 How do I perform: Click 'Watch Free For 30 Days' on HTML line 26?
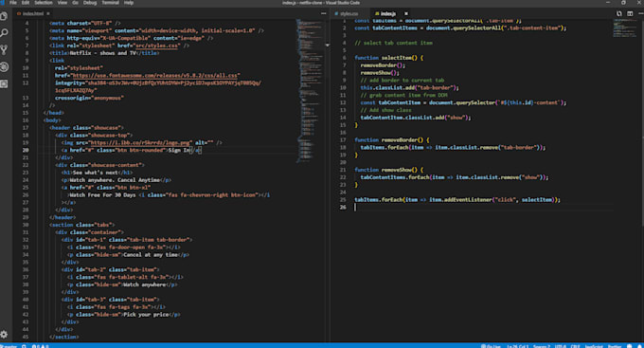click(102, 195)
